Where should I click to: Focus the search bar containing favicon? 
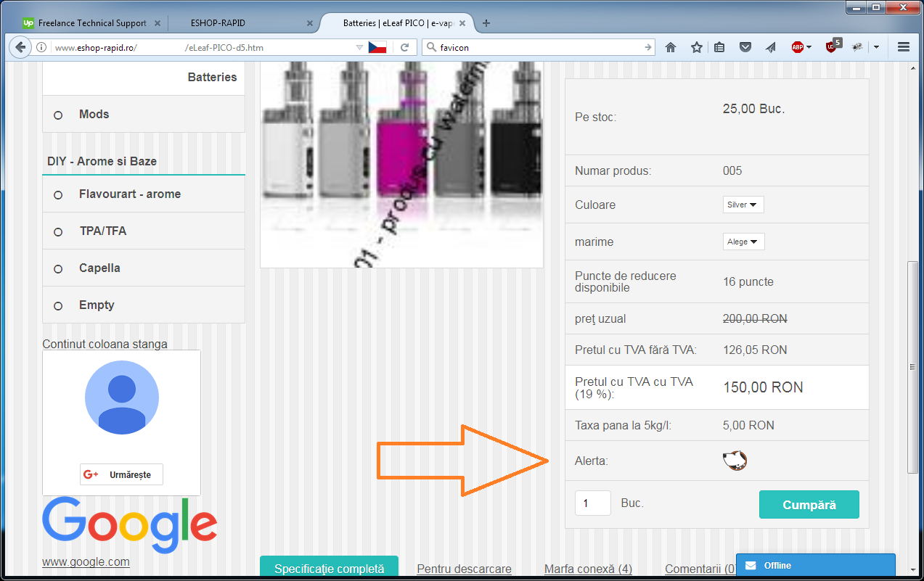540,47
